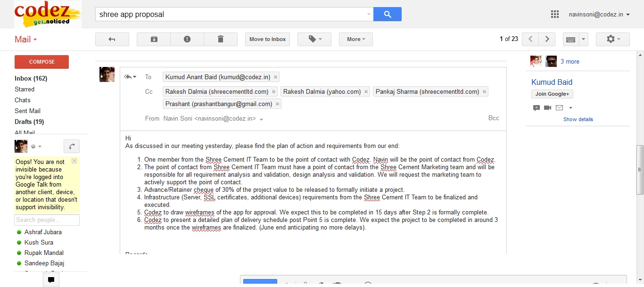This screenshot has height=287, width=644.
Task: Delete the conversation with trash icon
Action: [221, 39]
